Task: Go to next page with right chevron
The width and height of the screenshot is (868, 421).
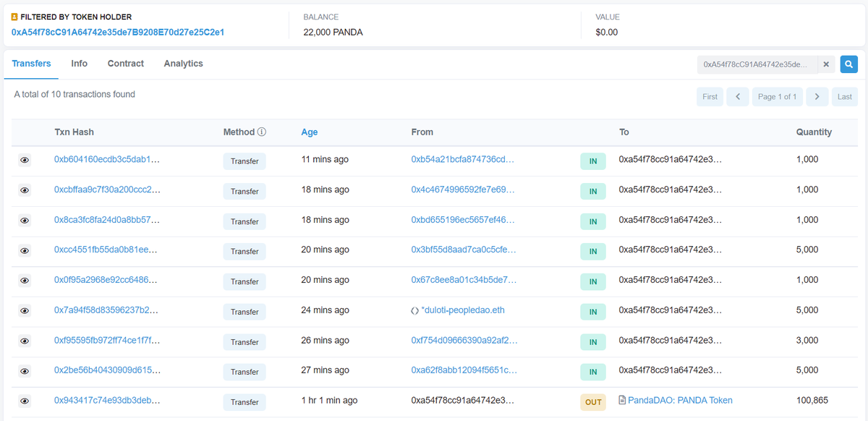Action: click(817, 96)
